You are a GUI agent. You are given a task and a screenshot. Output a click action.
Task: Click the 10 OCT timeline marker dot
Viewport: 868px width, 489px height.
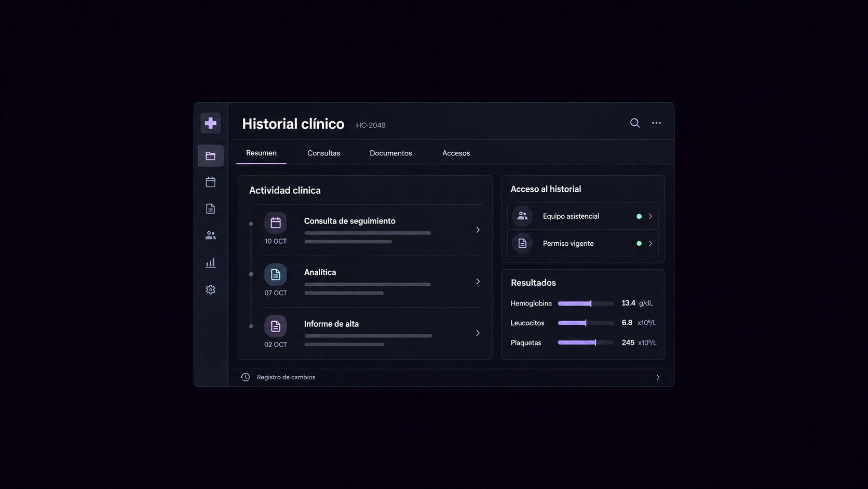pos(251,224)
